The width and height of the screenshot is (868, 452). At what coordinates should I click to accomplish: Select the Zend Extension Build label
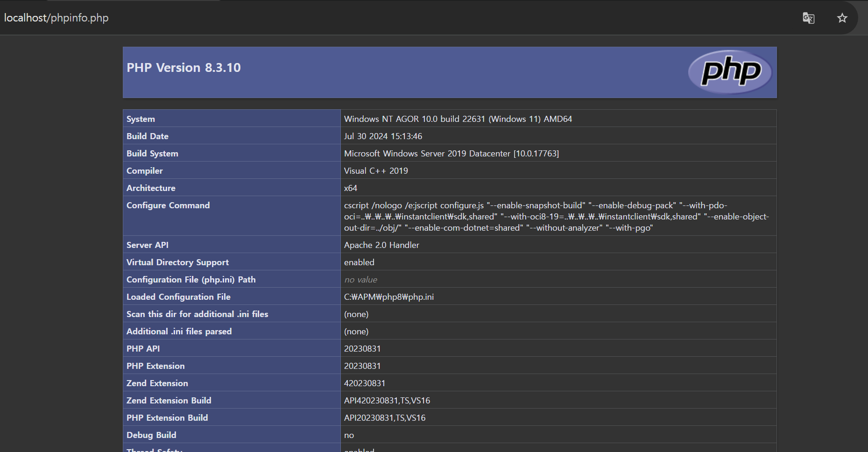click(169, 401)
